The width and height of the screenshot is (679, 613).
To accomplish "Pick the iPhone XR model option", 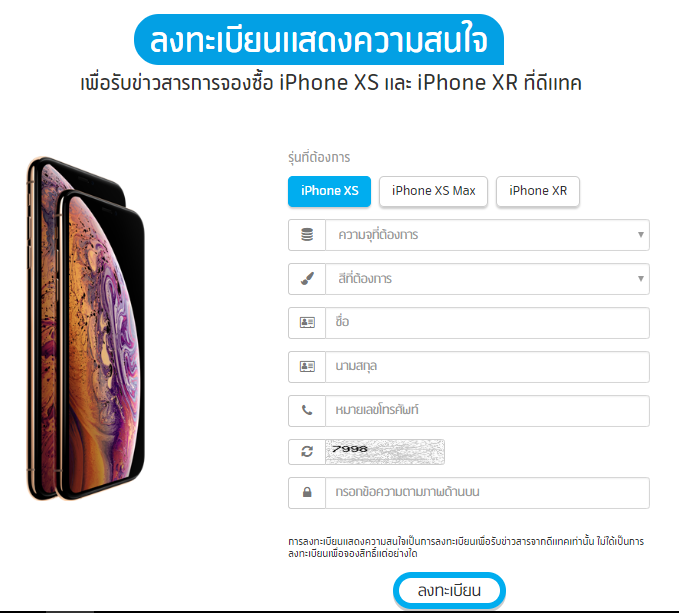I will coord(538,191).
